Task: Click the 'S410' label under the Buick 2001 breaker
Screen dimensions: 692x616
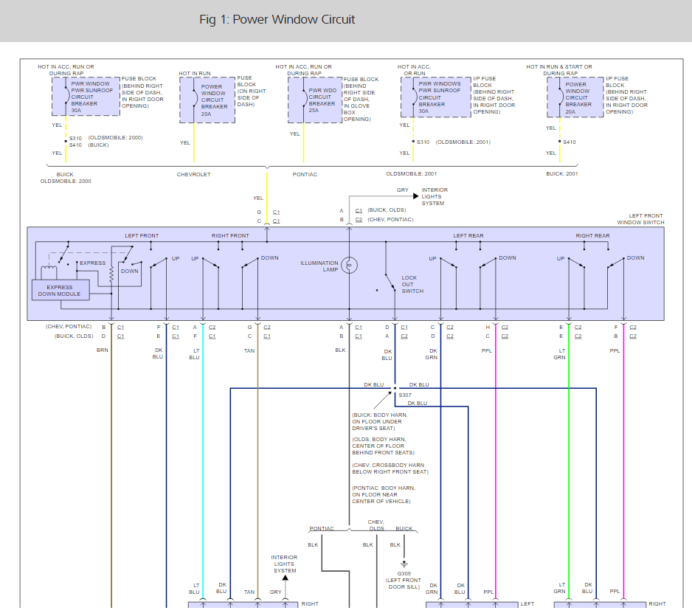Action: [570, 142]
